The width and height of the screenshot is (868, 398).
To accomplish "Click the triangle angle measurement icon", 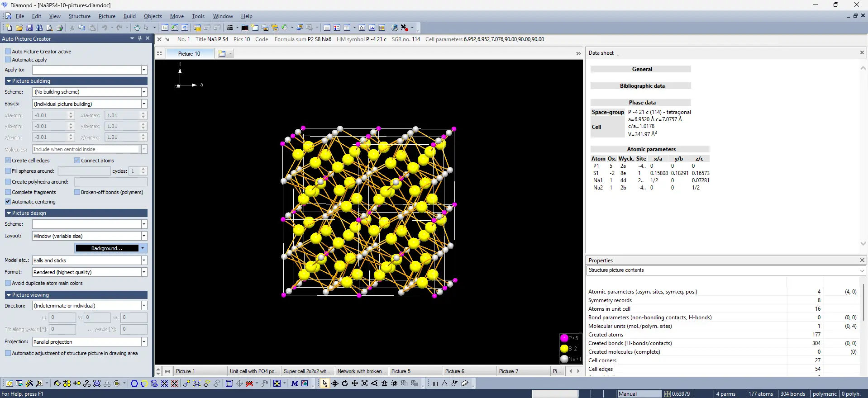I will (x=445, y=383).
